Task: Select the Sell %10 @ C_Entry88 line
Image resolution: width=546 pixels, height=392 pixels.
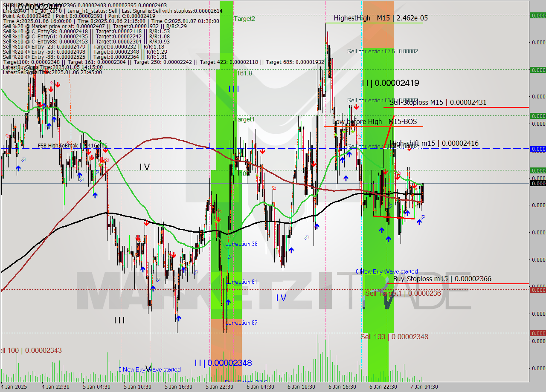Action: click(86, 42)
